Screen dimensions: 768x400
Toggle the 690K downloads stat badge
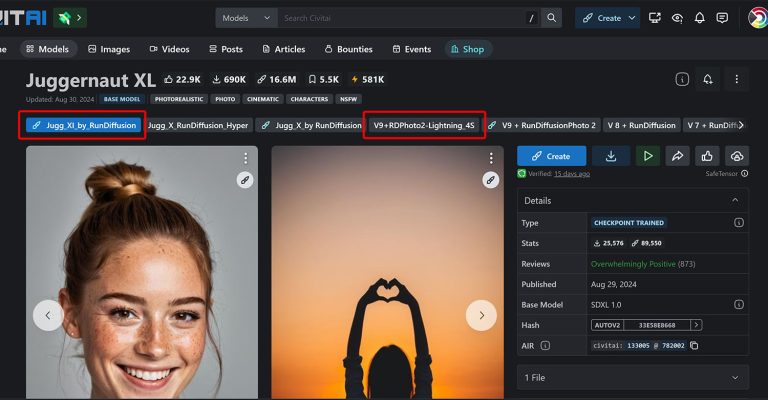[228, 79]
